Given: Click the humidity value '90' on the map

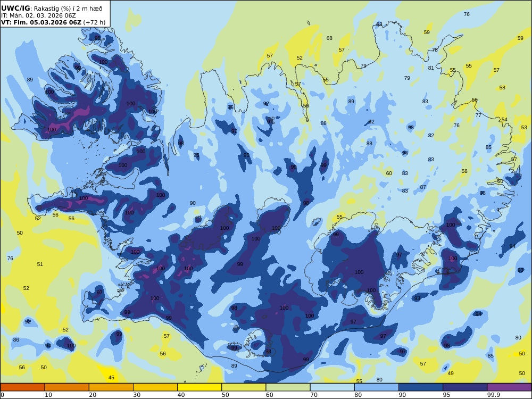Looking at the screenshot, I should 193,203.
